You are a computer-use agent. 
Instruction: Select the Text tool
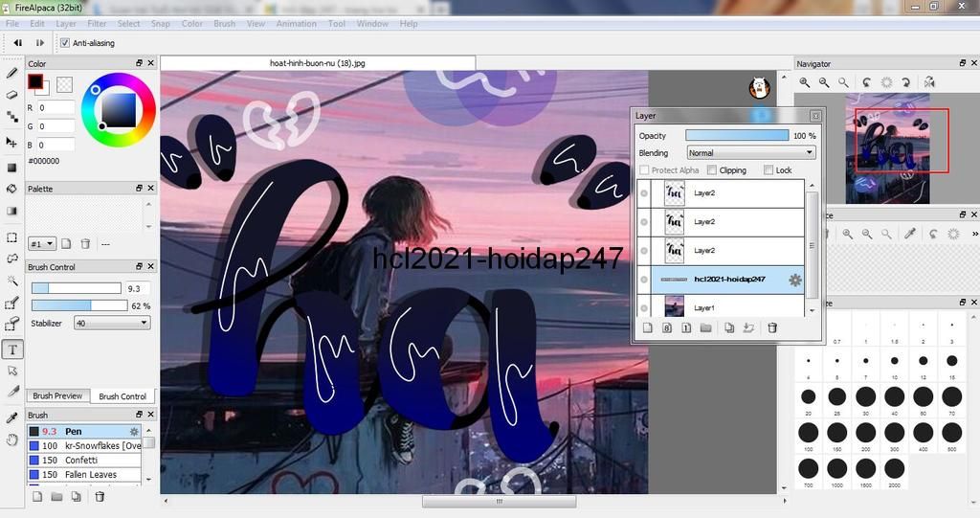click(12, 349)
